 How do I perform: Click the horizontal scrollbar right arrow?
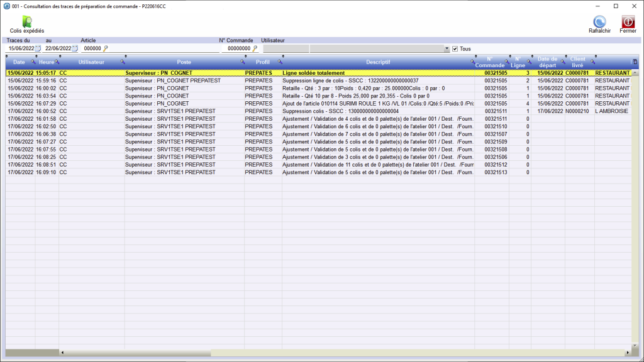pos(627,353)
